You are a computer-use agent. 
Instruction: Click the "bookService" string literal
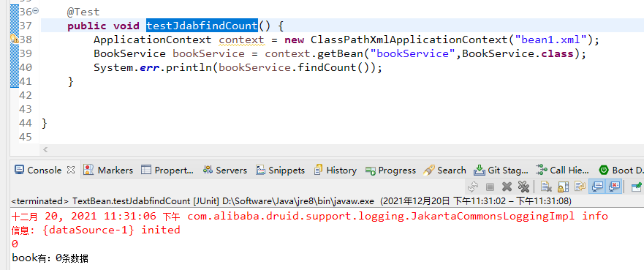[x=412, y=54]
